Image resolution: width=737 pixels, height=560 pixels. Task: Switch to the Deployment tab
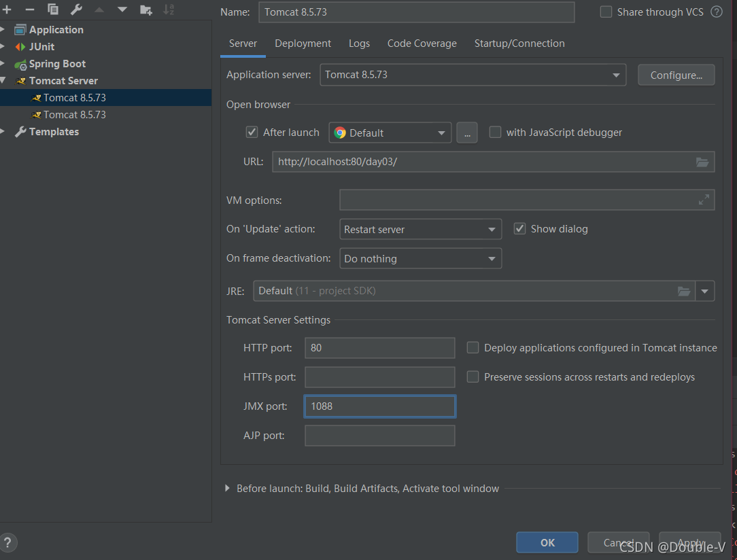[303, 43]
